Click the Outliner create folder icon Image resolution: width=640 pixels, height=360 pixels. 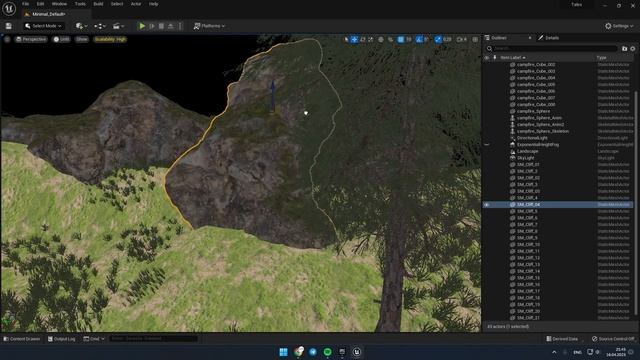click(624, 49)
